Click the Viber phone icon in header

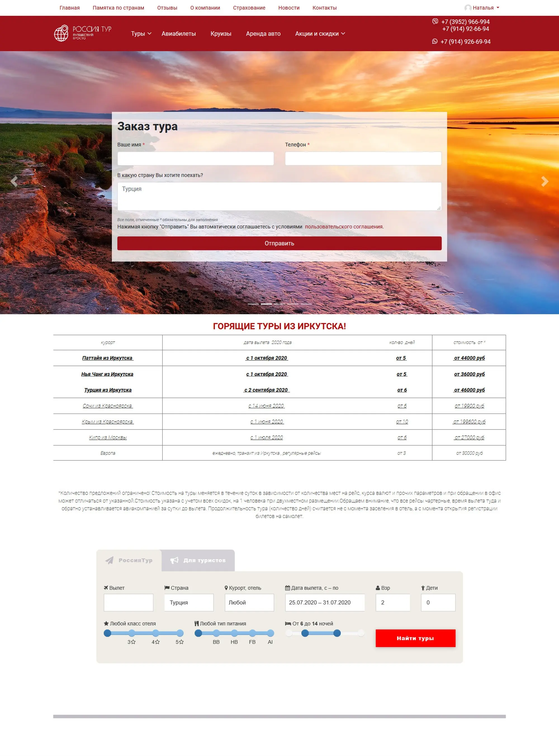click(x=435, y=21)
